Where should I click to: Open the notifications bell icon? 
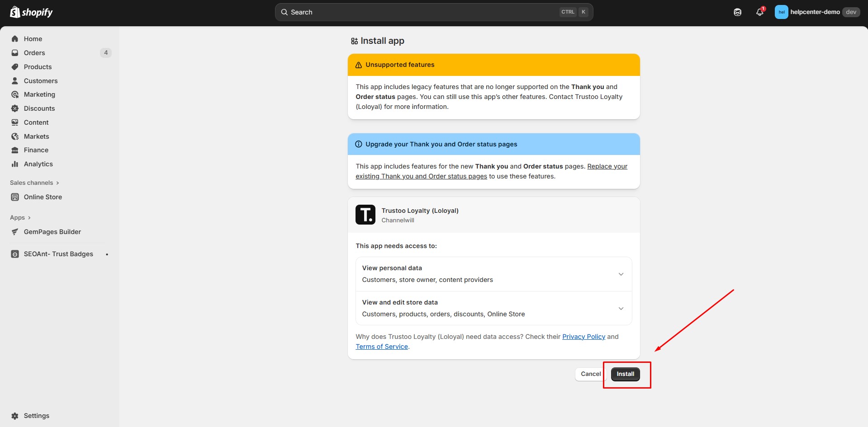pos(759,12)
